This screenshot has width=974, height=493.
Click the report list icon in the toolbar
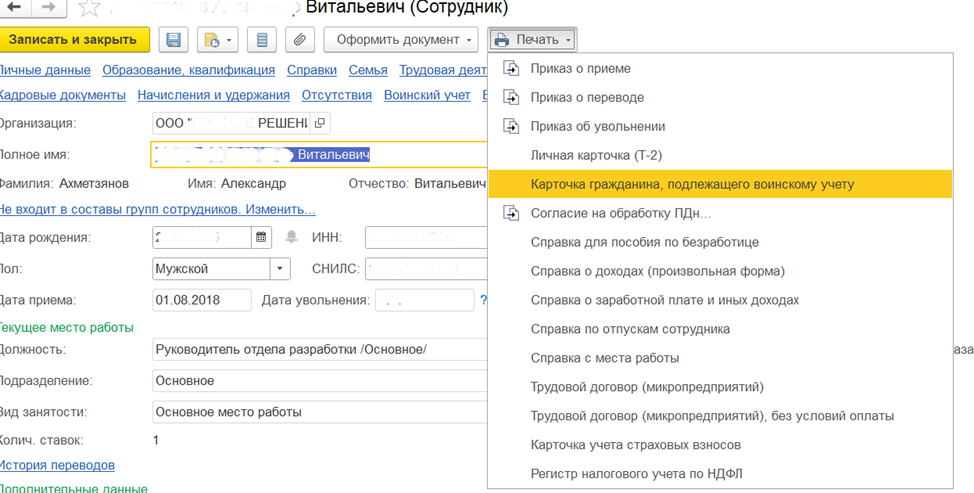(262, 40)
